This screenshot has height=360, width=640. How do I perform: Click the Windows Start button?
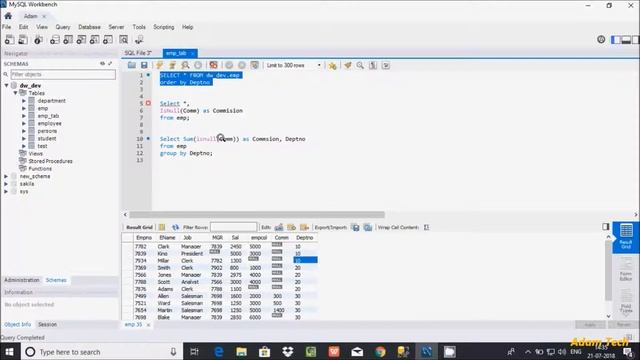point(9,352)
